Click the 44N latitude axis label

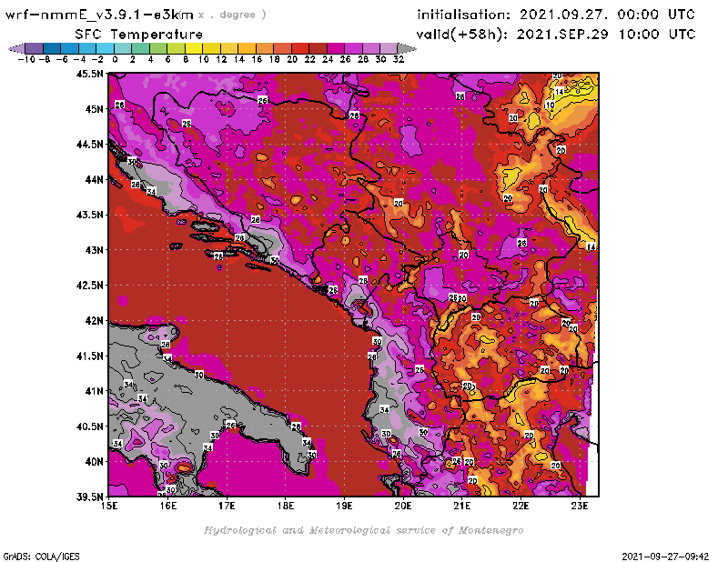pyautogui.click(x=95, y=179)
